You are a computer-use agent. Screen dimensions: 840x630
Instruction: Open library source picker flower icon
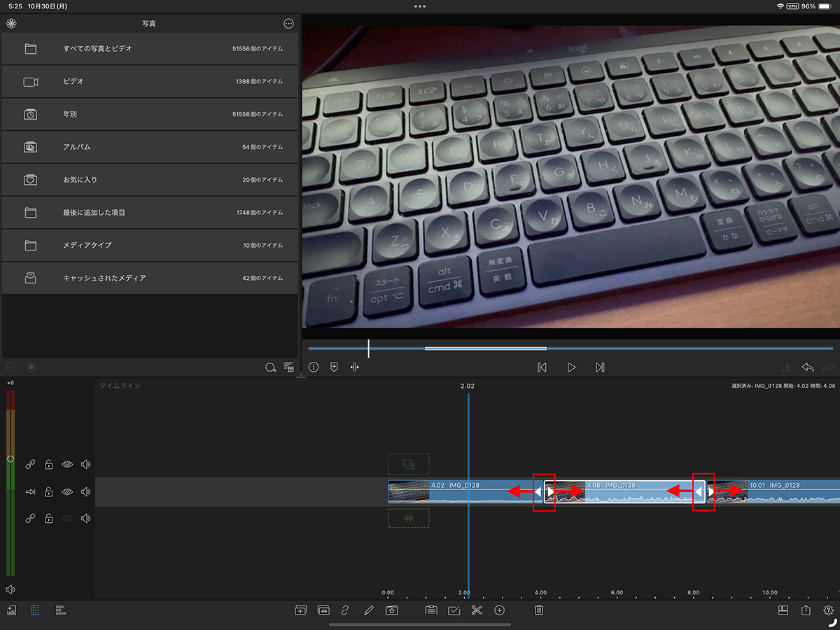[x=11, y=23]
